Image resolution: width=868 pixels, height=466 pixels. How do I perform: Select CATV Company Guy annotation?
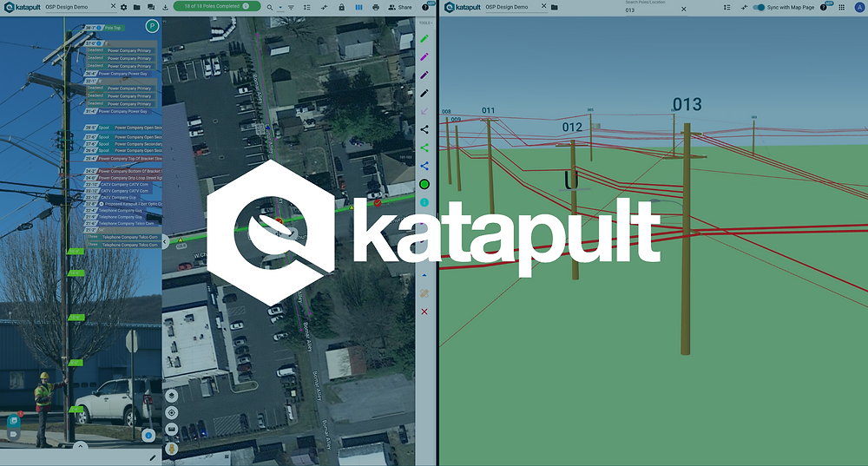pyautogui.click(x=111, y=197)
